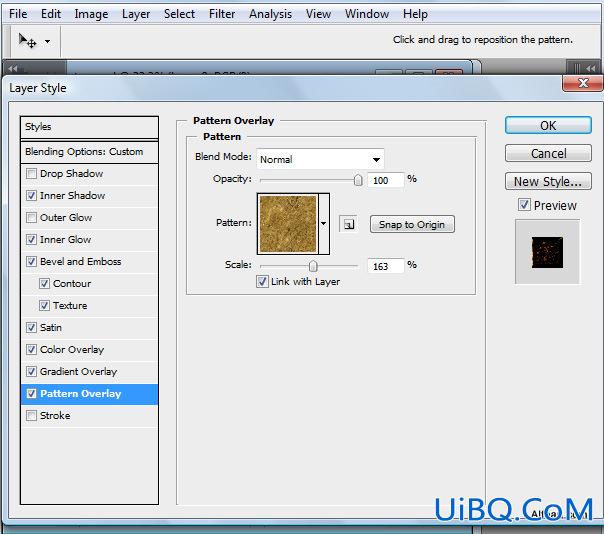
Task: Open the Filter menu
Action: (222, 14)
